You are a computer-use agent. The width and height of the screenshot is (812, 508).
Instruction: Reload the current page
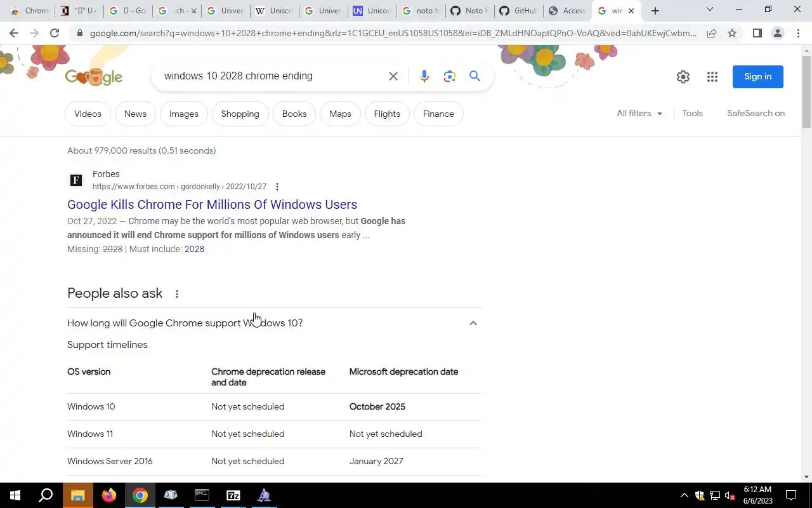tap(55, 33)
